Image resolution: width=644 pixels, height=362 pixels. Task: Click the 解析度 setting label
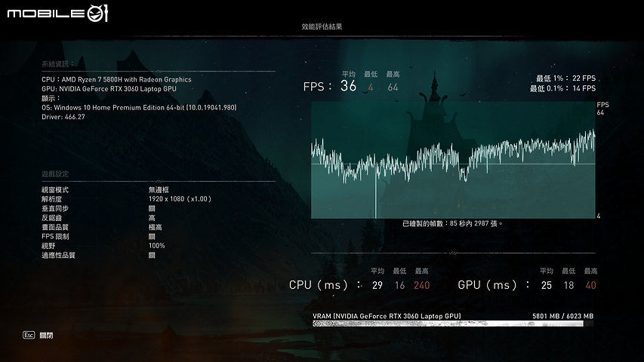(52, 199)
